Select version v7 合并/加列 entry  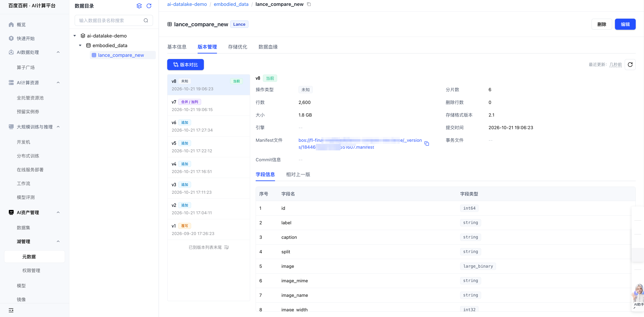tap(209, 105)
